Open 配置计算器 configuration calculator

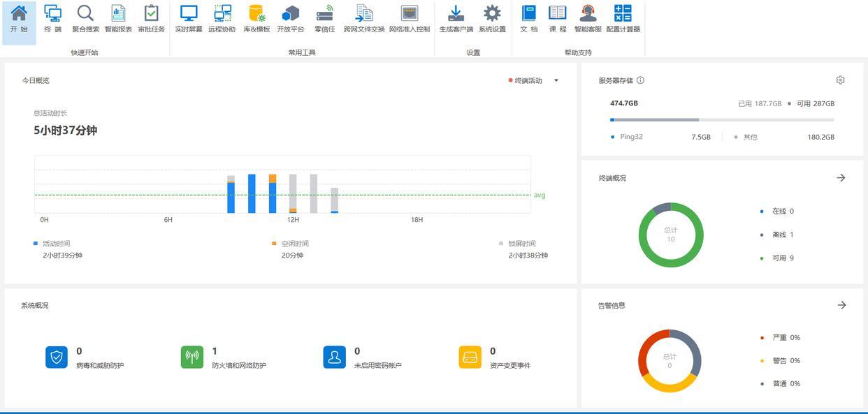pos(623,19)
